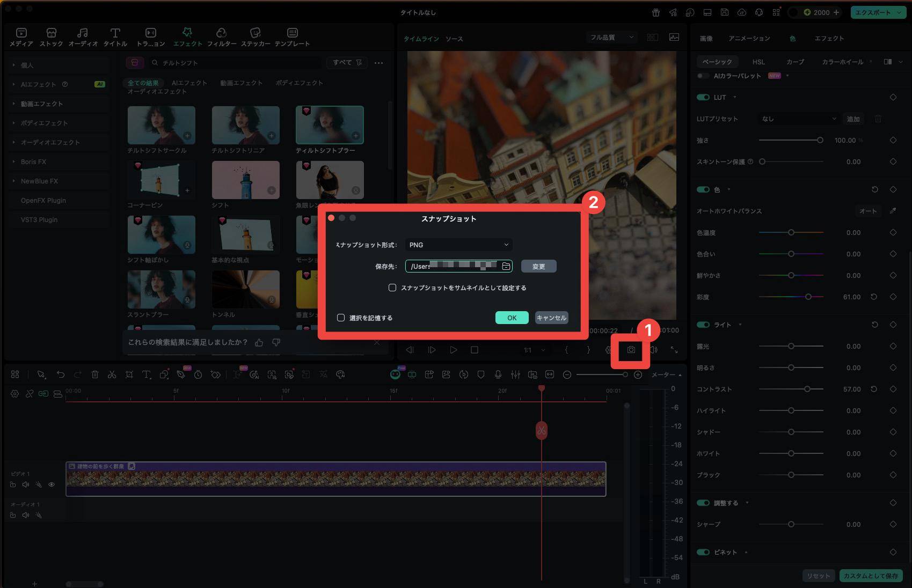Viewport: 912px width, 588px height.
Task: Click the play button in preview
Action: pyautogui.click(x=453, y=350)
